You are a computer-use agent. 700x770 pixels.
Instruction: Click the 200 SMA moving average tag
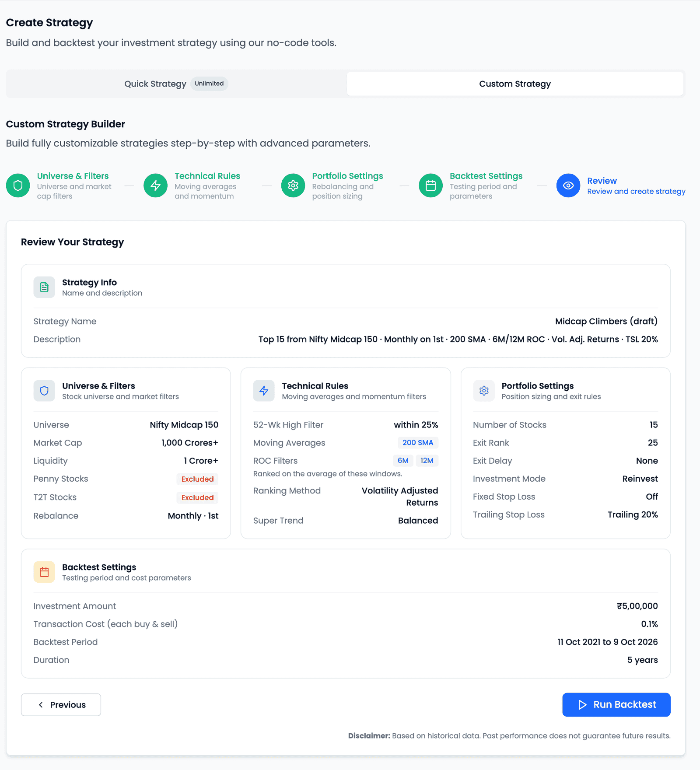pyautogui.click(x=418, y=443)
